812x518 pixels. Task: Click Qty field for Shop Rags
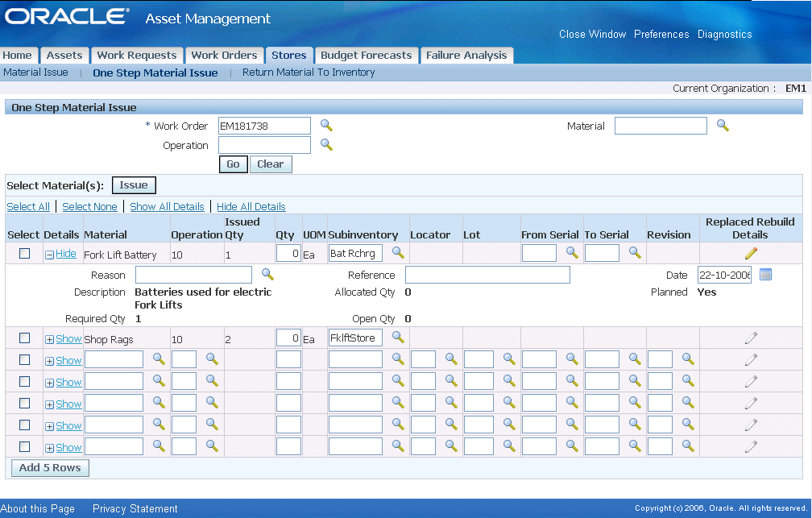pos(288,338)
